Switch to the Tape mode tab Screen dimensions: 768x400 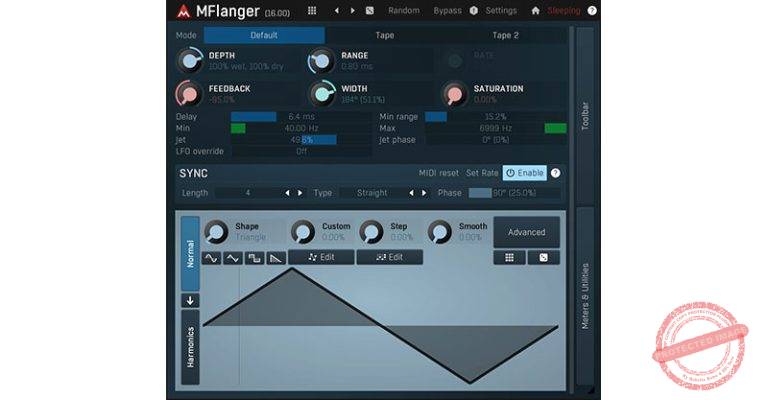(384, 35)
